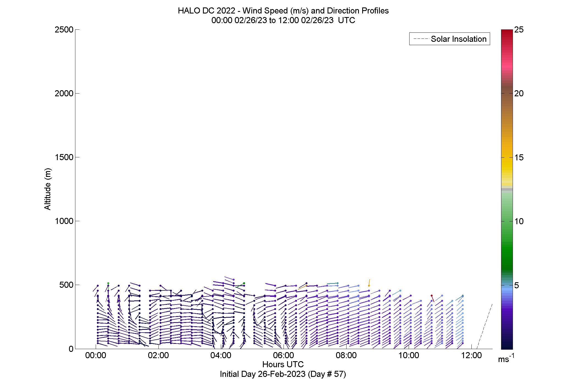This screenshot has height=392, width=577.
Task: Click the 02:00 time tick label
Action: 158,355
